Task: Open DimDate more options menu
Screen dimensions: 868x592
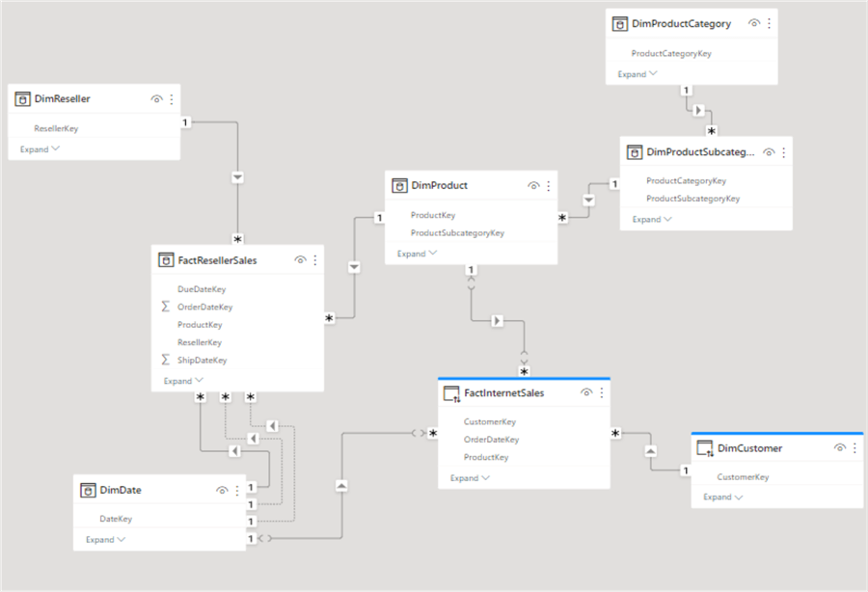Action: point(237,490)
